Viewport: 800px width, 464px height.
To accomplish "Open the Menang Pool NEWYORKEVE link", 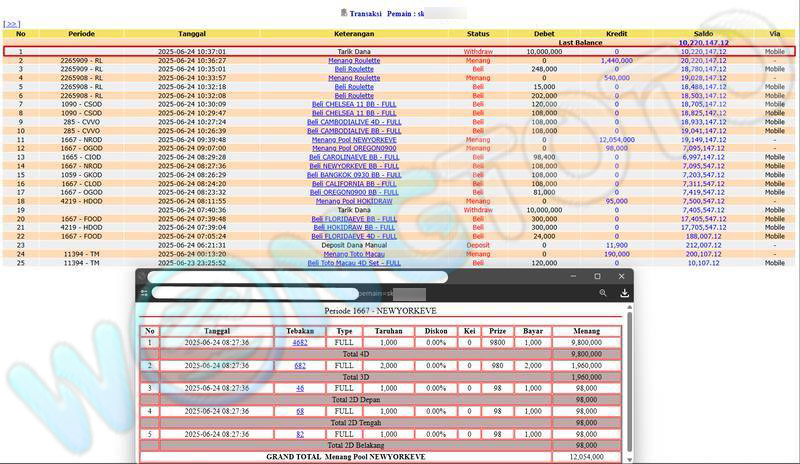I will (354, 139).
